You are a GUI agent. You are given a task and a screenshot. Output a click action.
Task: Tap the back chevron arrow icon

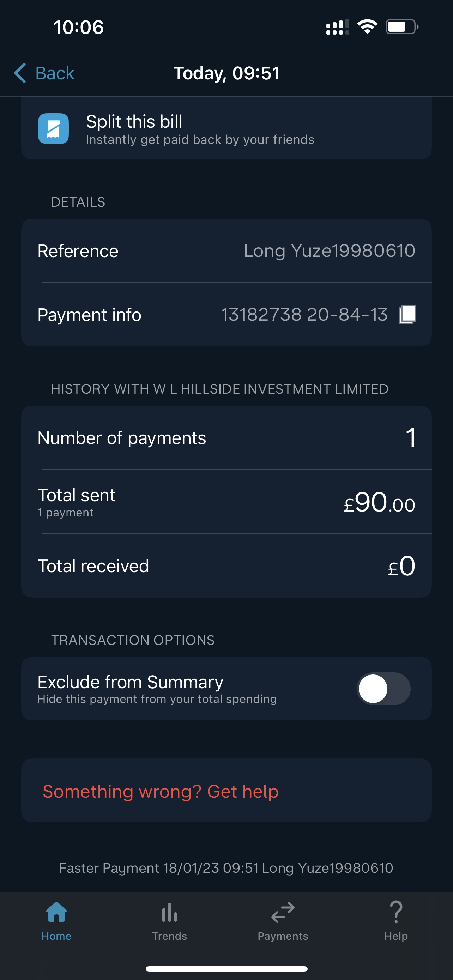(x=20, y=73)
